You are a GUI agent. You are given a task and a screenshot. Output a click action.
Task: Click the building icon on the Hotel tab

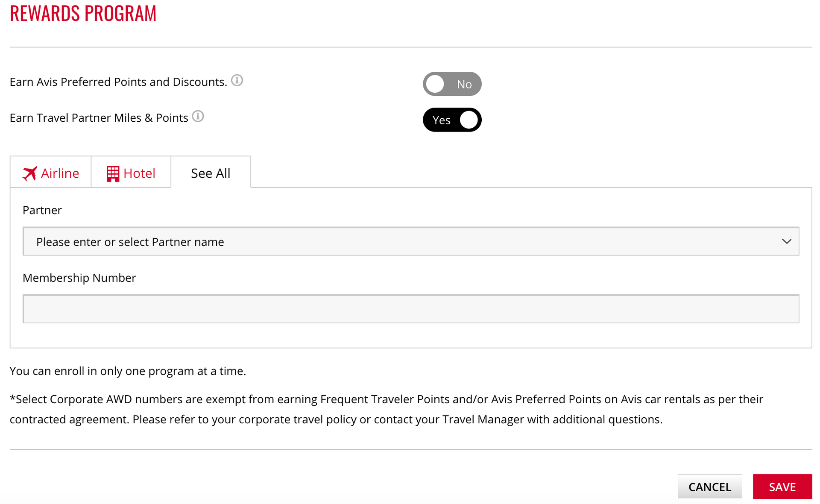(113, 173)
